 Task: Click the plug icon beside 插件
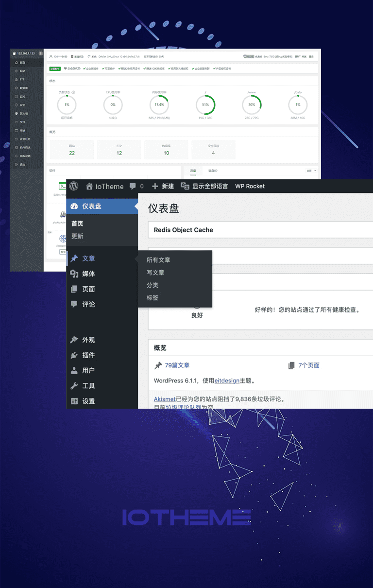coord(74,355)
